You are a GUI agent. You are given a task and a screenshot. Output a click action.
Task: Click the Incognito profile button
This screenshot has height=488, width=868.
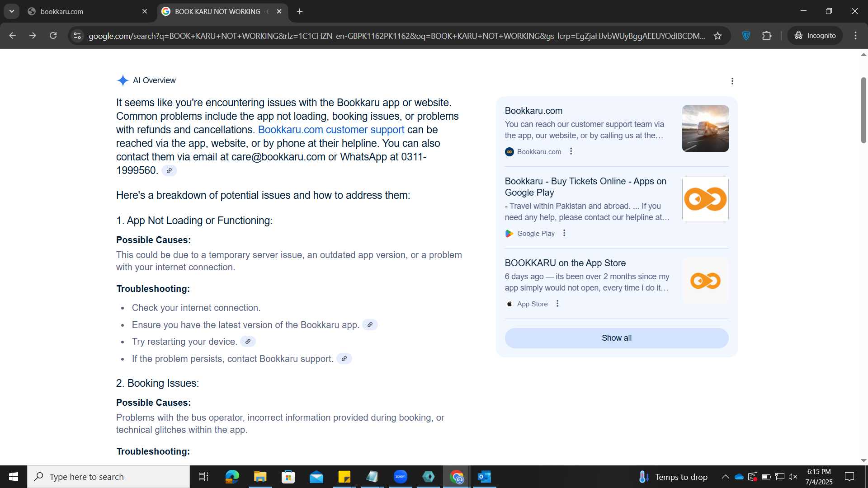coord(815,36)
